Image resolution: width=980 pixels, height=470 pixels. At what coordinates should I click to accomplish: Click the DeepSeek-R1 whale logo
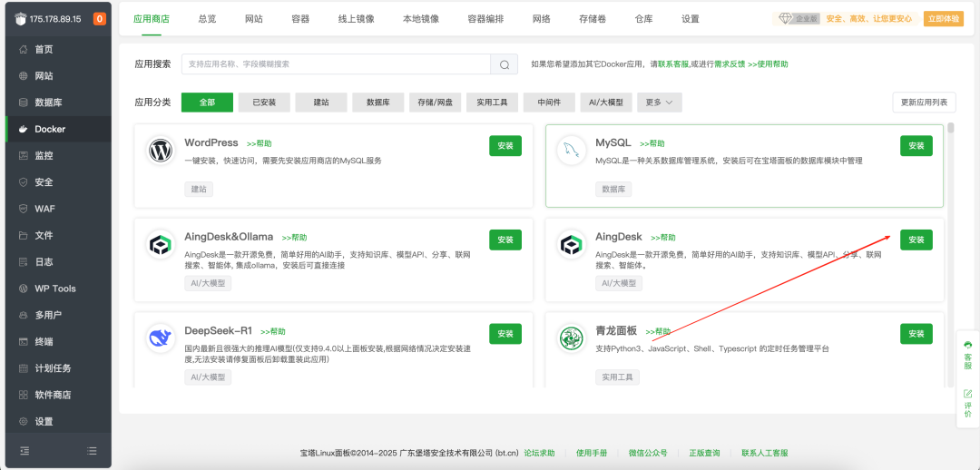[x=162, y=338]
